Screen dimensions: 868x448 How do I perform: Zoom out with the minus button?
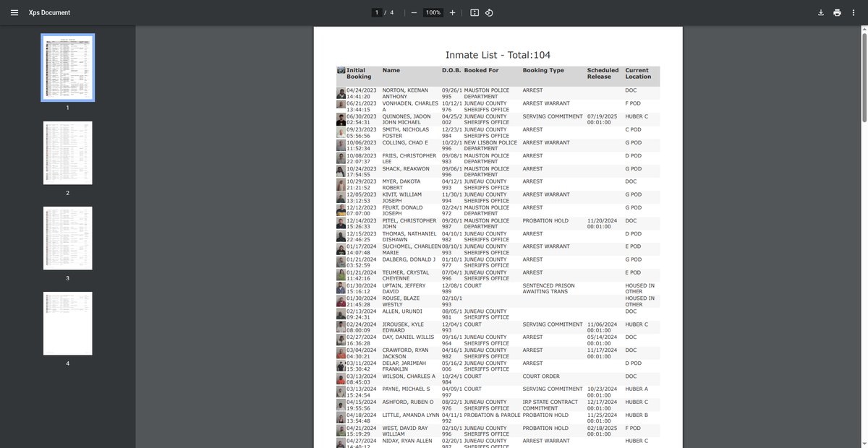414,13
